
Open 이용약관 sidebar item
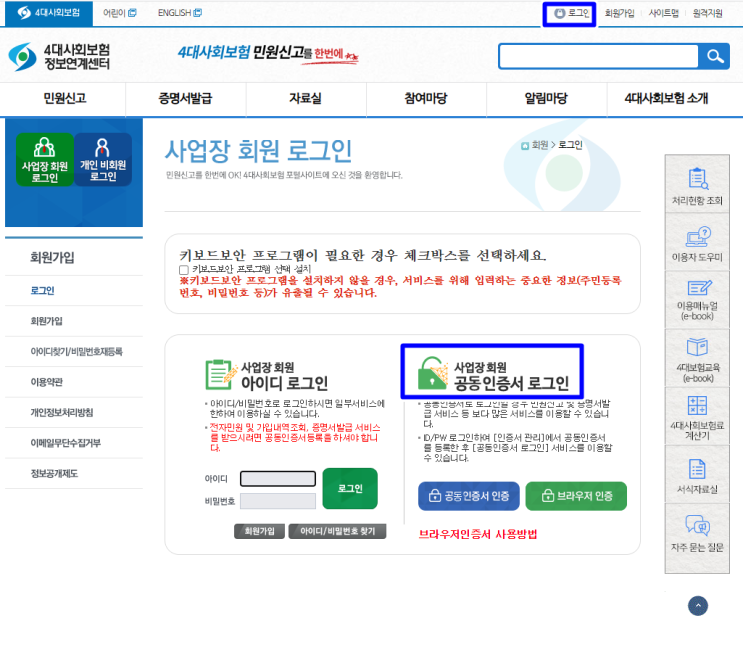point(46,382)
